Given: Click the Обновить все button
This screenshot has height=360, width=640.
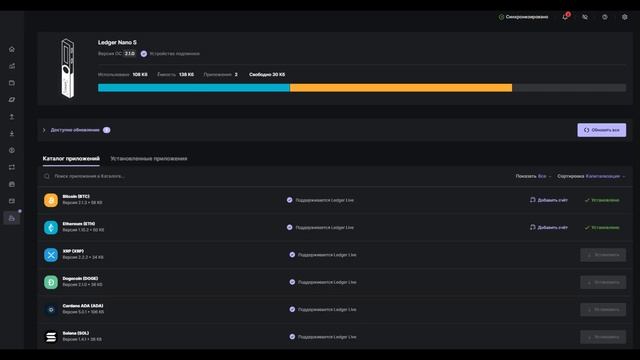Looking at the screenshot, I should tap(602, 130).
